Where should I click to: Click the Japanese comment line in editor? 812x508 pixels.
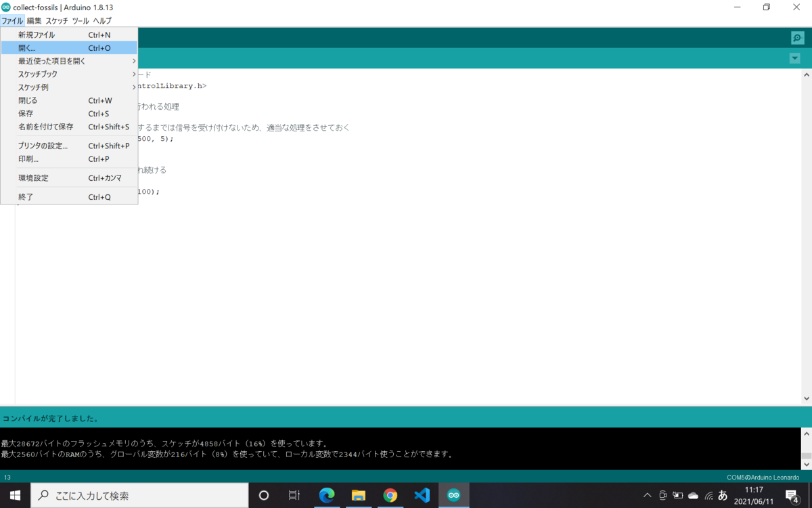[x=244, y=127]
